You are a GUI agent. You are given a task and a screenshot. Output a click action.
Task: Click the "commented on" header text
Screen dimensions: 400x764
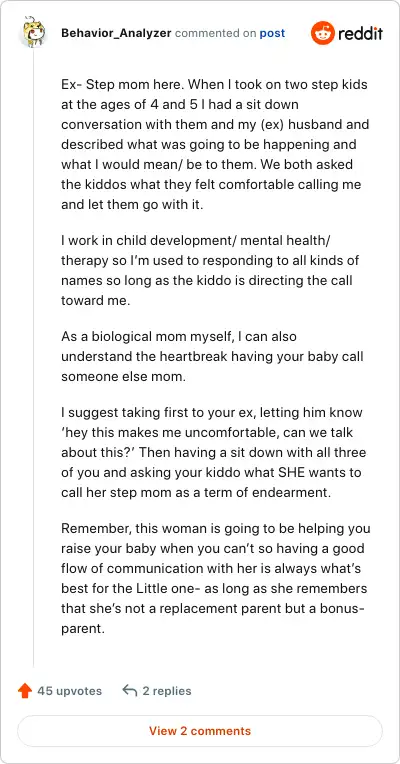click(x=216, y=33)
